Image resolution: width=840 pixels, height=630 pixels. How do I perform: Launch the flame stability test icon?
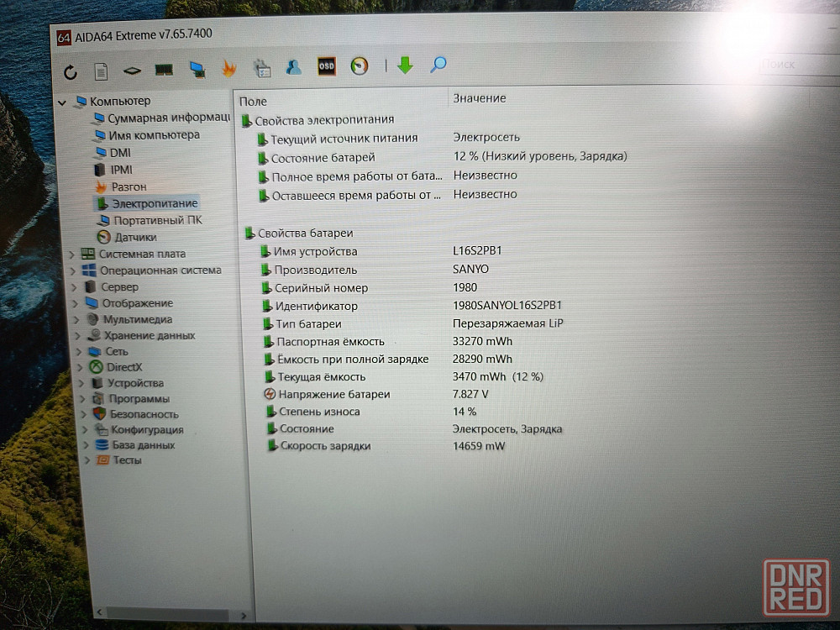[x=229, y=68]
